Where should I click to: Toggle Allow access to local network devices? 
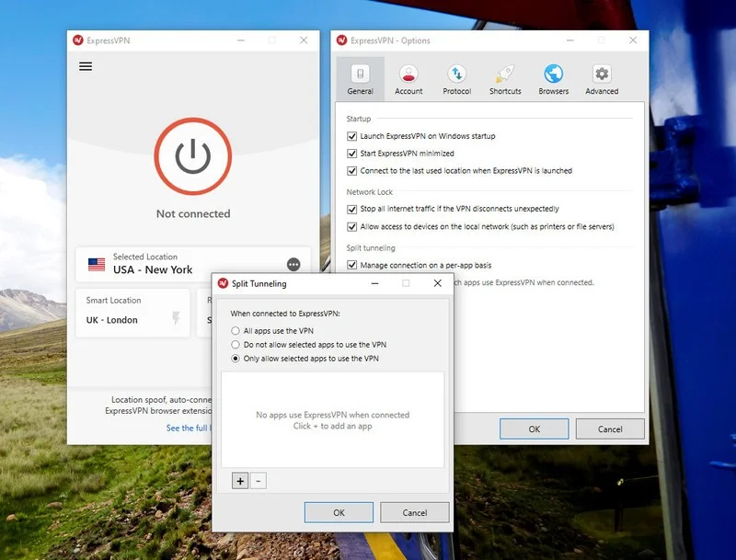tap(351, 227)
